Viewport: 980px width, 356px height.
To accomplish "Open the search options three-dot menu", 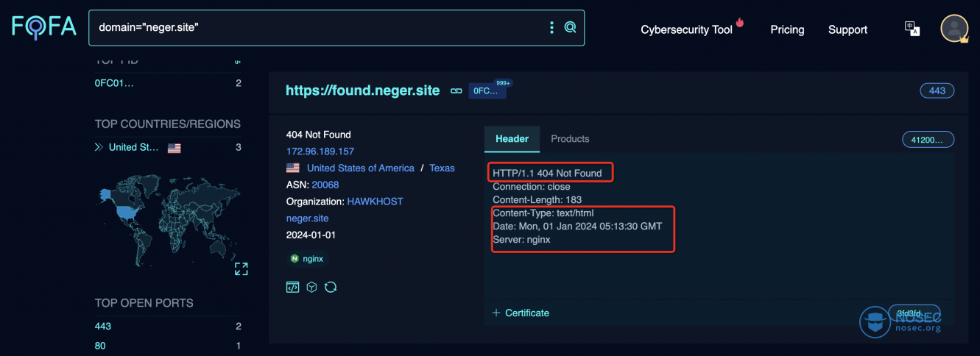I will tap(551, 27).
